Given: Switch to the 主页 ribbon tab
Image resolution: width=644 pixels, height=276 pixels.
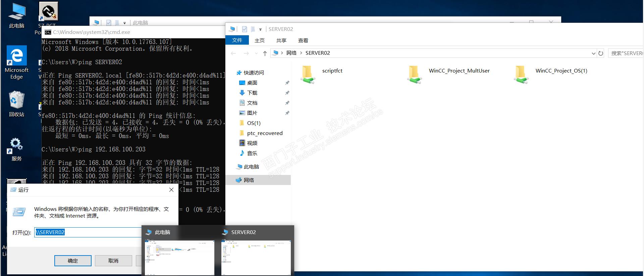Looking at the screenshot, I should coord(260,40).
